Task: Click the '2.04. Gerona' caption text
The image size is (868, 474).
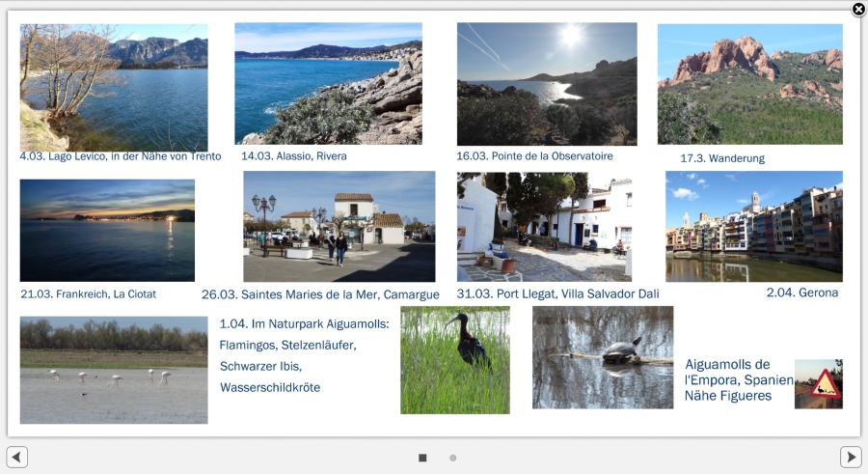Action: 801,293
